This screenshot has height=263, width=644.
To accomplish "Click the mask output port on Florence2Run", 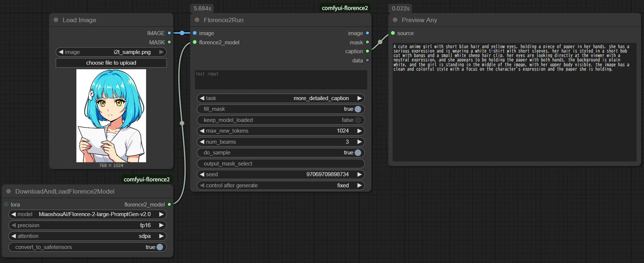I will [x=367, y=42].
